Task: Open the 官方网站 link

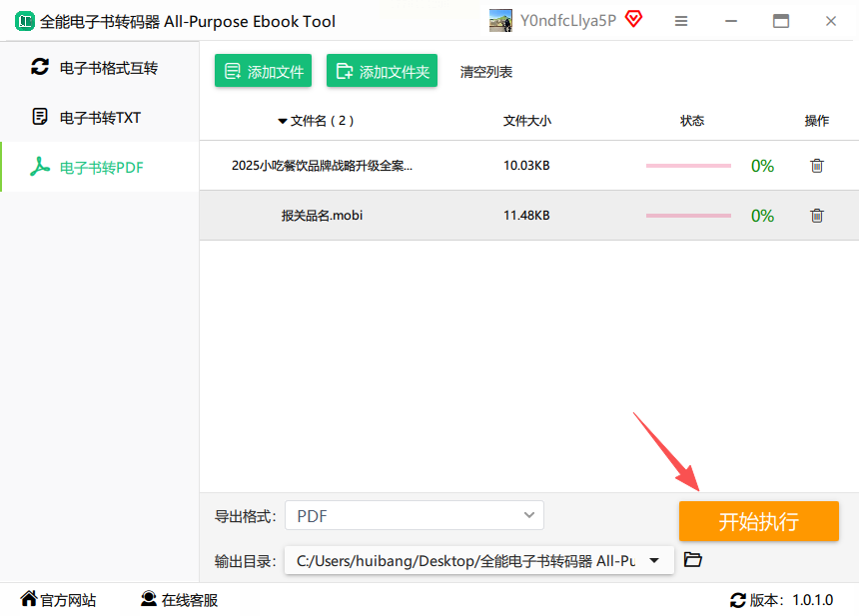Action: [x=58, y=600]
